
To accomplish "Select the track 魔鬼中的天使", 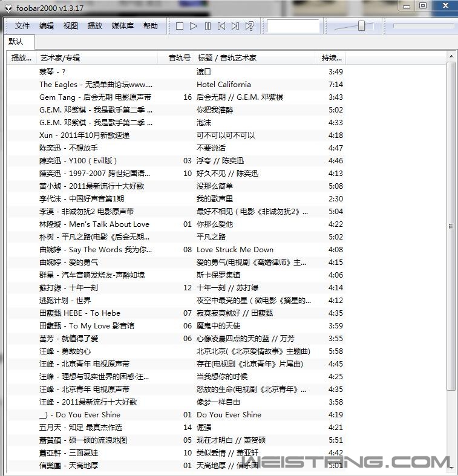I will [176, 326].
